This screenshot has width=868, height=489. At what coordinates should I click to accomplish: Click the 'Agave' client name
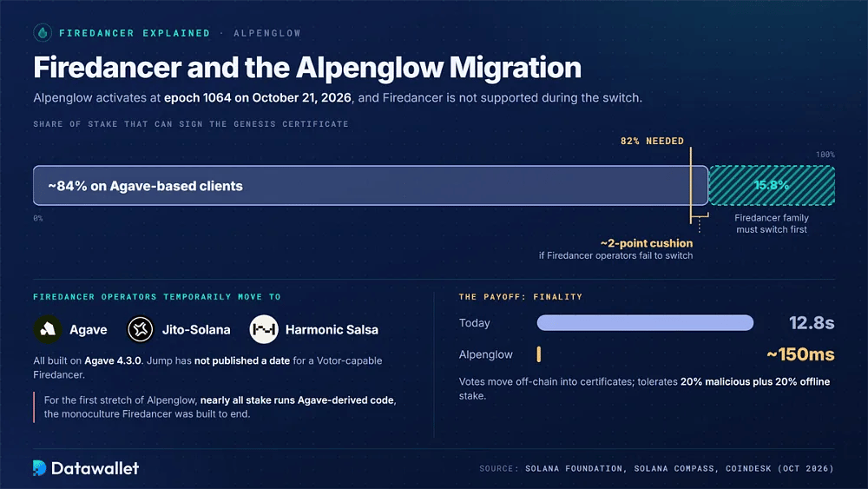pos(88,329)
